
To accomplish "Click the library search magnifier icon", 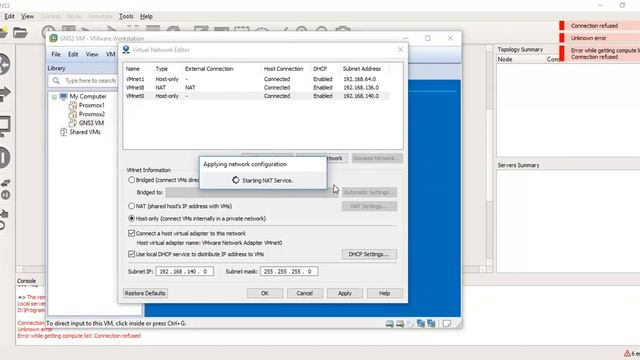I will click(56, 81).
